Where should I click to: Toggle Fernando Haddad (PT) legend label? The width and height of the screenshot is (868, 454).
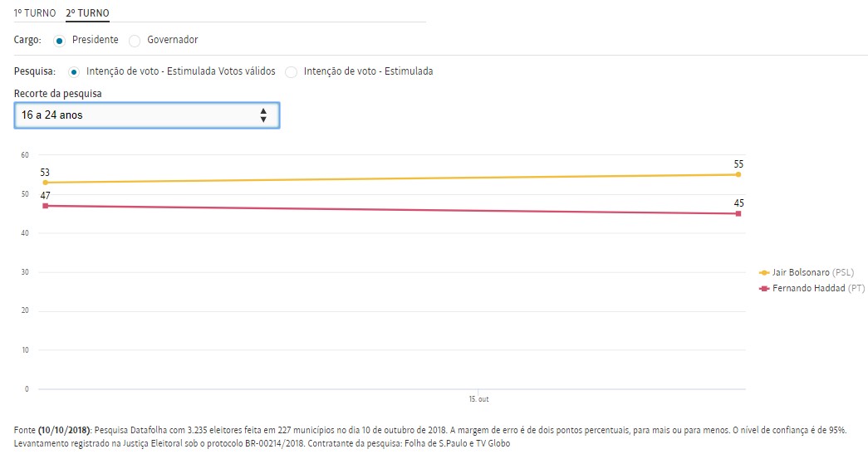point(818,288)
